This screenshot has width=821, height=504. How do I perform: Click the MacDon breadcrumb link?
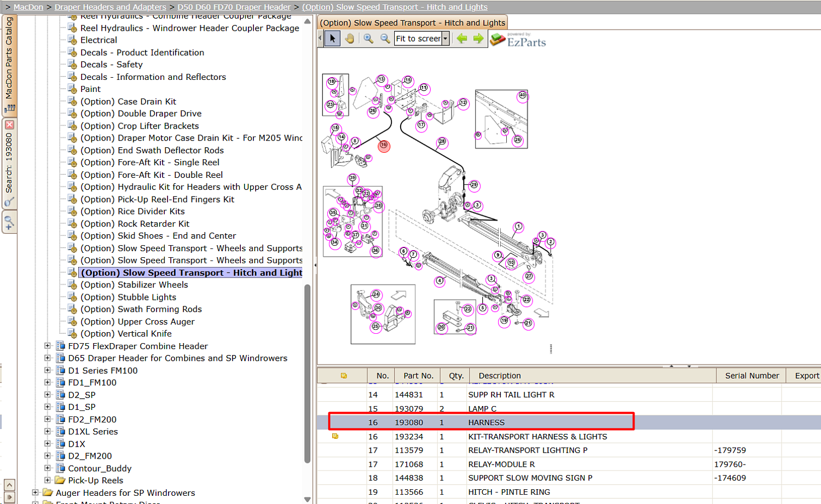(28, 7)
